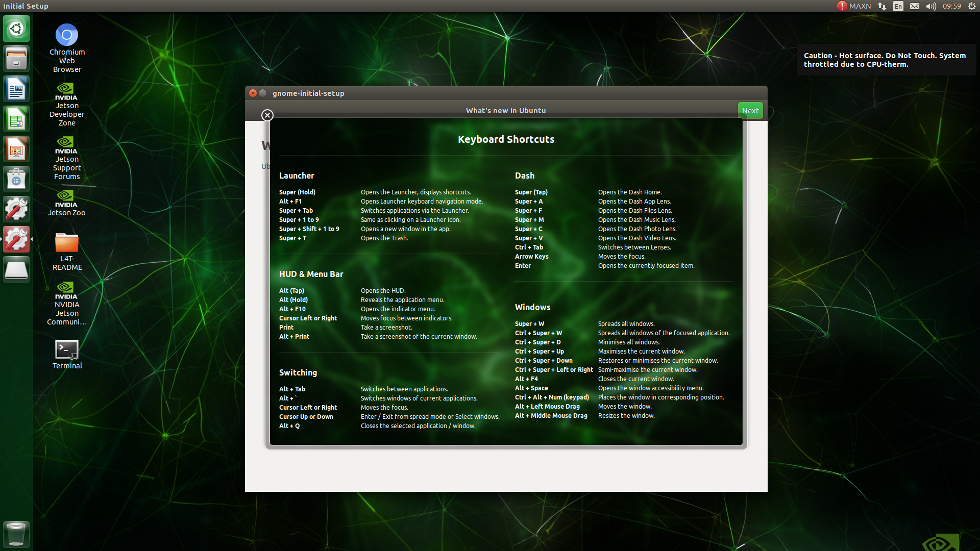Open the clock showing 09:59
980x551 pixels.
pos(952,6)
